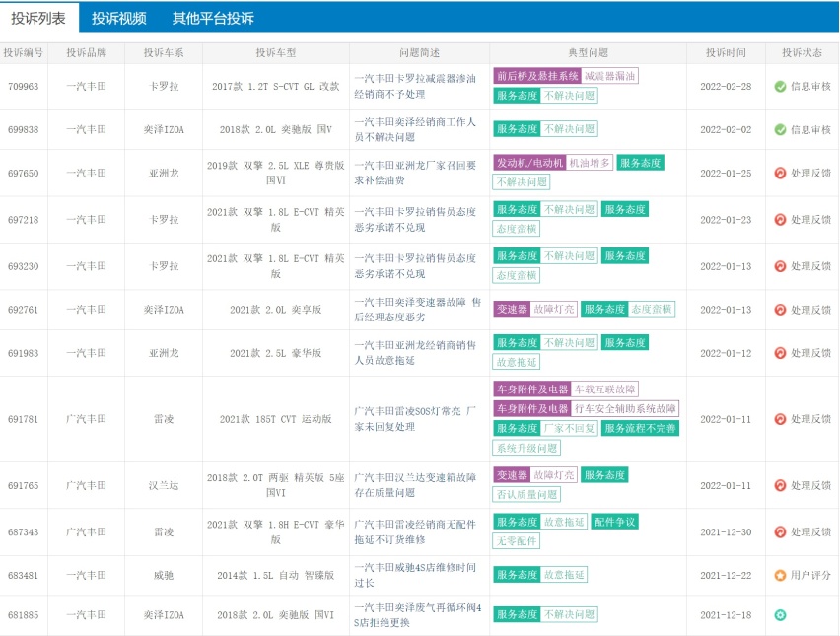Click the 问题简述 column header
Image resolution: width=840 pixels, height=636 pixels.
[x=419, y=53]
